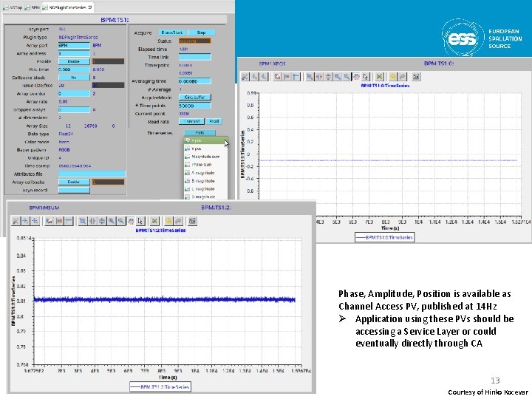Click the # Time points input field
The height and width of the screenshot is (399, 532).
pos(195,106)
